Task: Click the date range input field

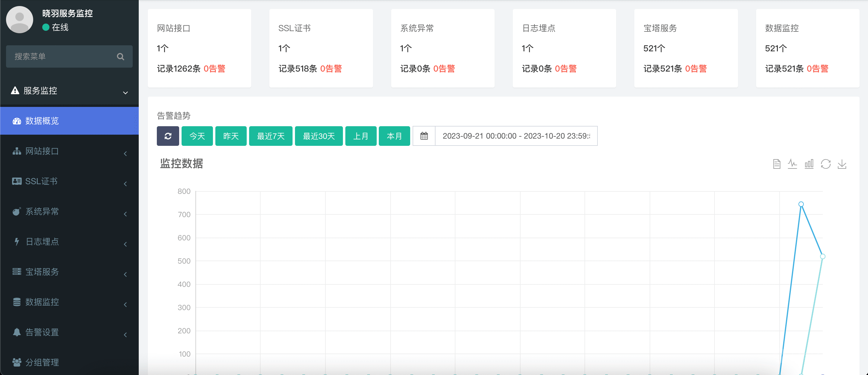Action: [516, 136]
